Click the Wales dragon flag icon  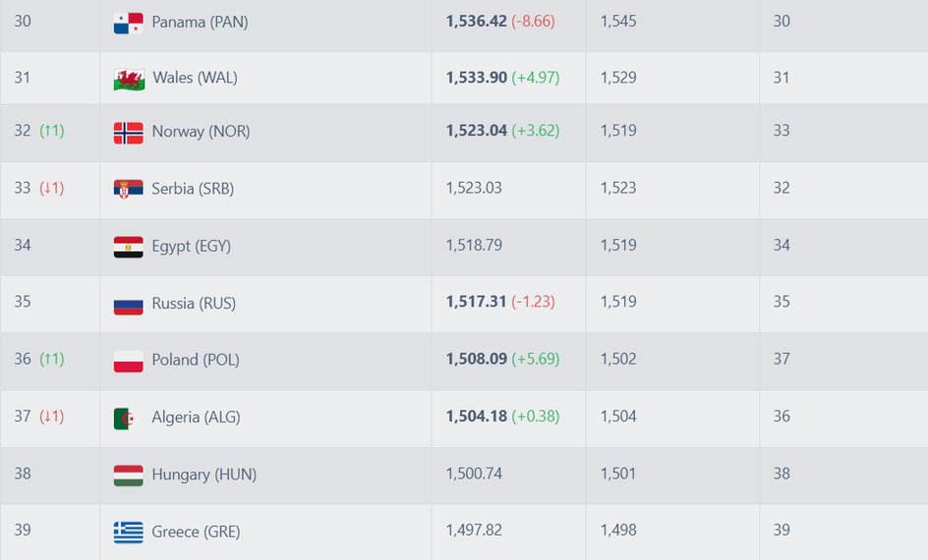click(128, 79)
